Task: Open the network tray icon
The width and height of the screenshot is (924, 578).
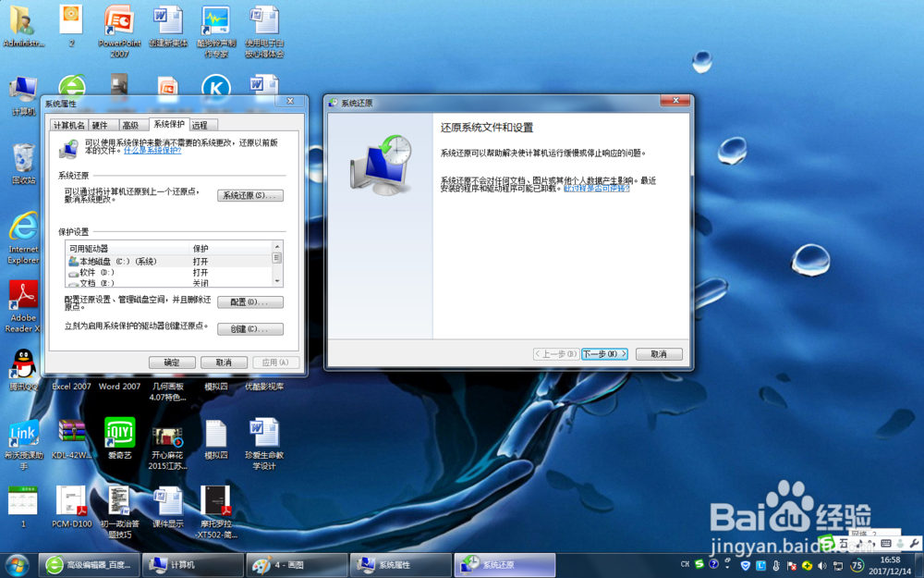Action: tap(837, 566)
